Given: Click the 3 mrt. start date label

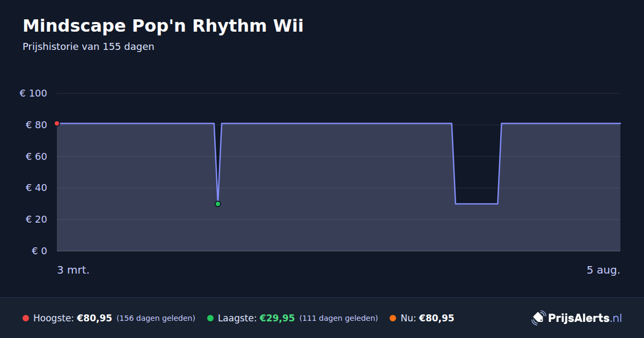Looking at the screenshot, I should (x=74, y=270).
